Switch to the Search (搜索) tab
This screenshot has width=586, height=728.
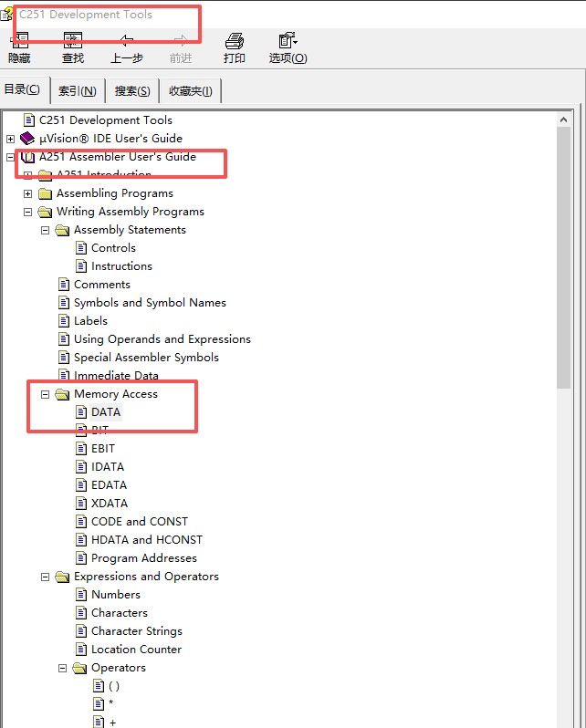132,91
